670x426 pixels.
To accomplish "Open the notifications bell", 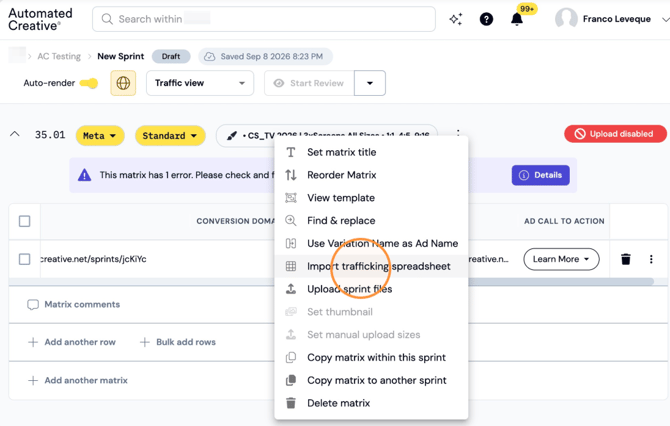I will coord(517,19).
